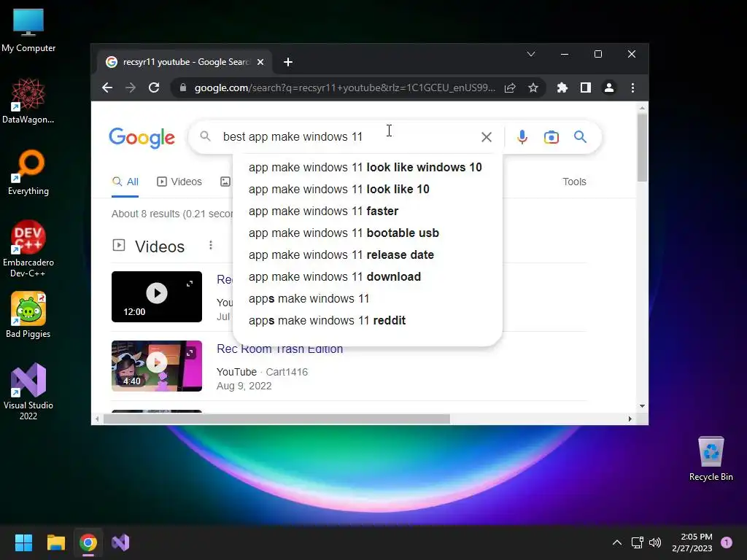
Task: Start voice search with the microphone icon
Action: [522, 137]
